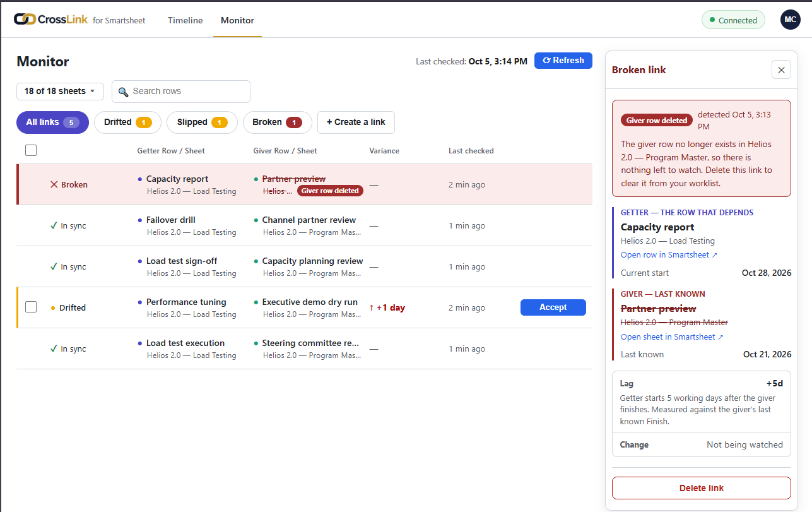Viewport: 812px width, 512px height.
Task: Toggle the select-all checkbox in table header
Action: 31,150
